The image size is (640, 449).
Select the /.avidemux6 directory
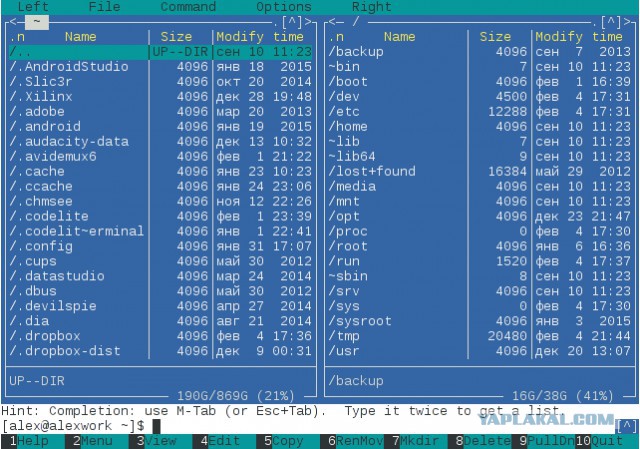pyautogui.click(x=160, y=156)
